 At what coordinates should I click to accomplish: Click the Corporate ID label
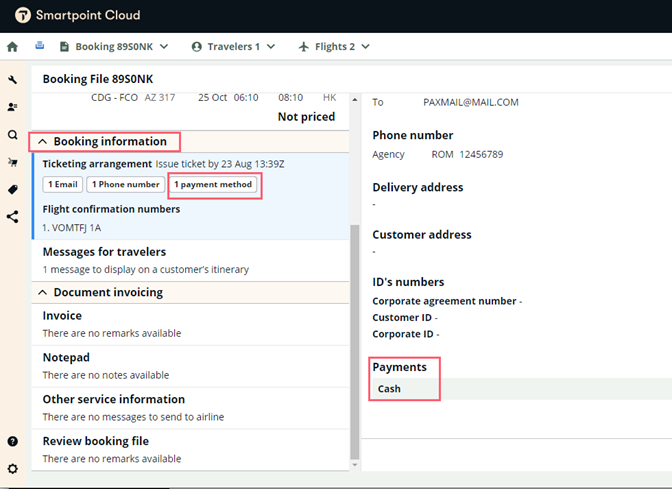[403, 334]
